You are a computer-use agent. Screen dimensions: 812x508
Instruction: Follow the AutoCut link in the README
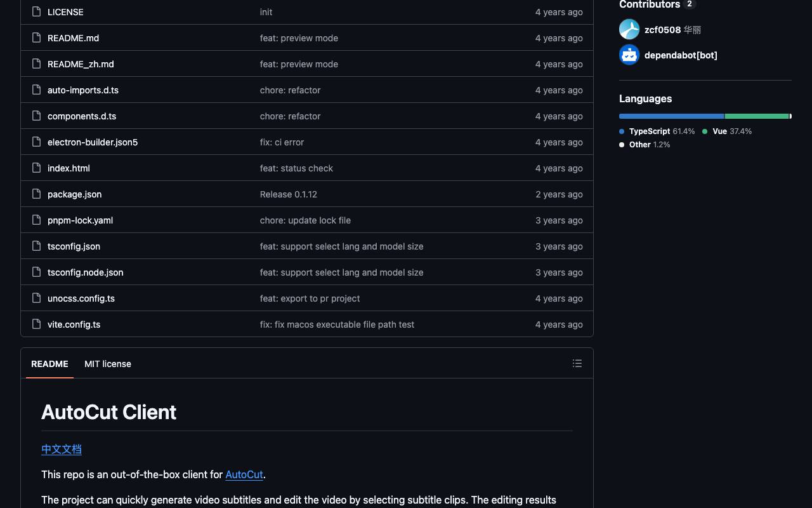click(x=244, y=475)
